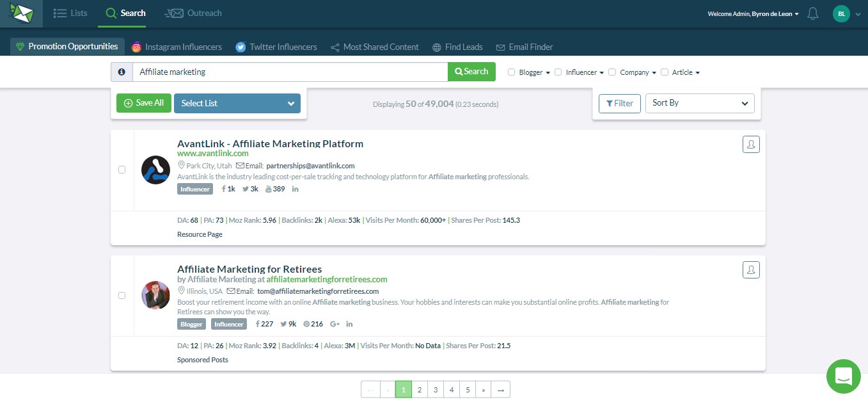Open Affiliate Marketing for Retirees' Facebook icon
868x402 pixels.
[257, 324]
